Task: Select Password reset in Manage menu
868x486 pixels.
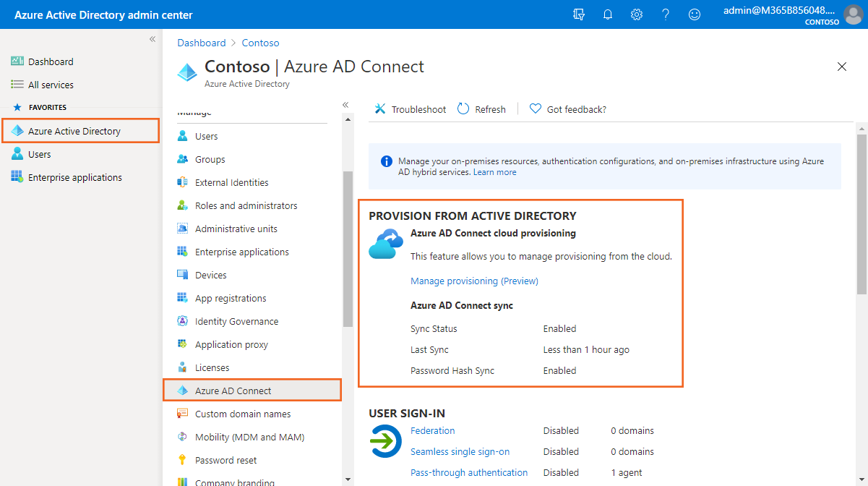Action: point(225,460)
